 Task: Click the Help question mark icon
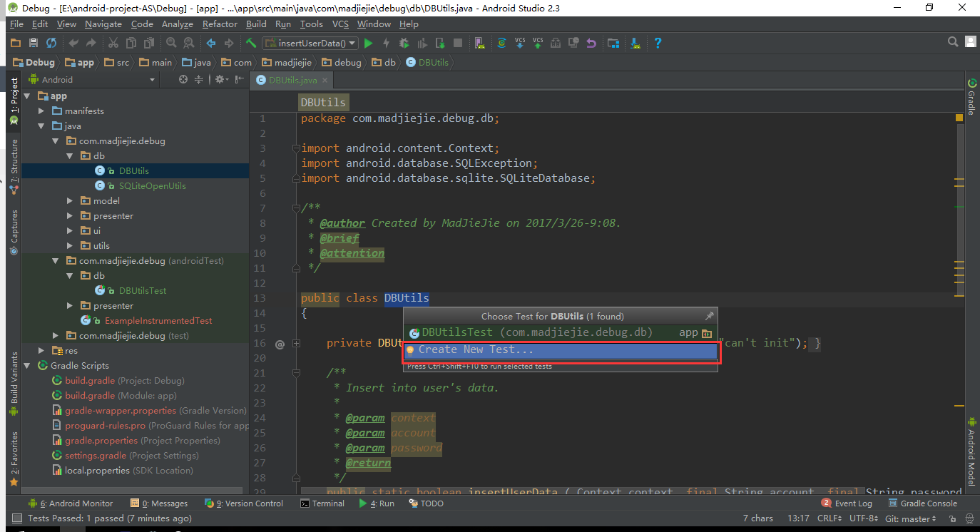(658, 43)
